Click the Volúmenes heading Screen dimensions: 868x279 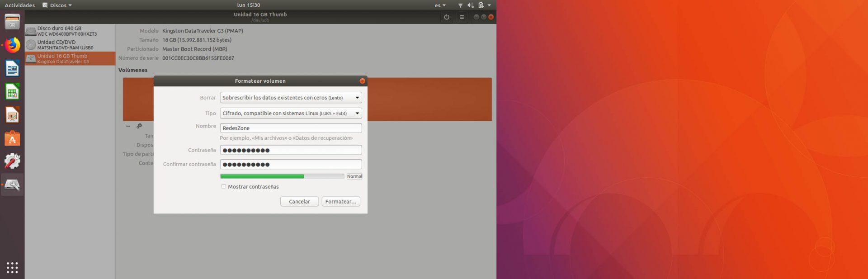133,70
